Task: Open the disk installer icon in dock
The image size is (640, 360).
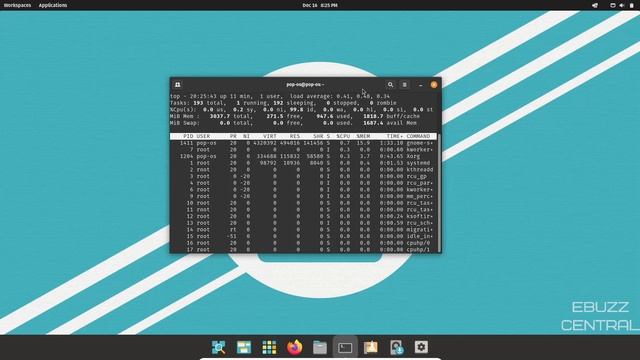Action: tap(396, 347)
